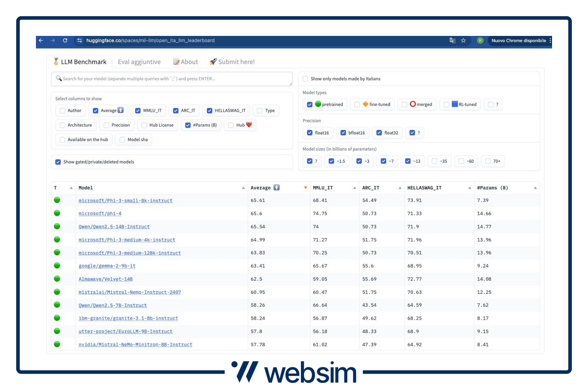The height and width of the screenshot is (390, 588).
Task: Click the browser back arrow
Action: point(41,40)
